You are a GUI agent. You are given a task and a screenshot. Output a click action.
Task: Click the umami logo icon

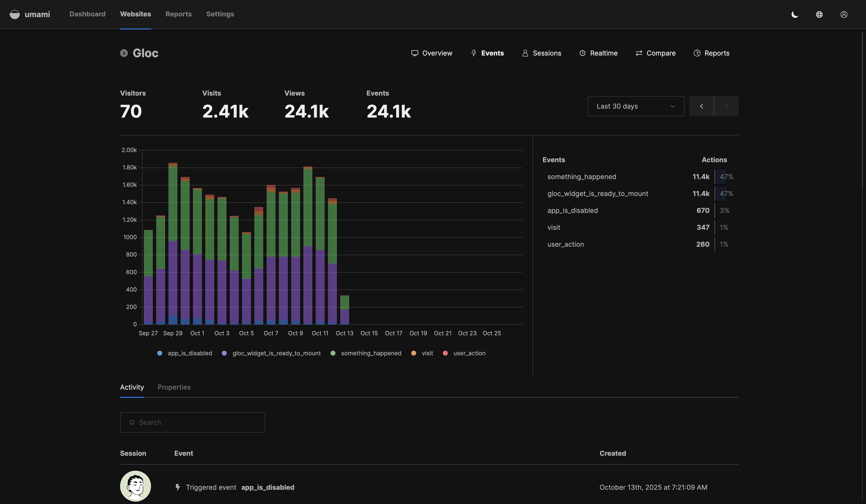tap(14, 14)
